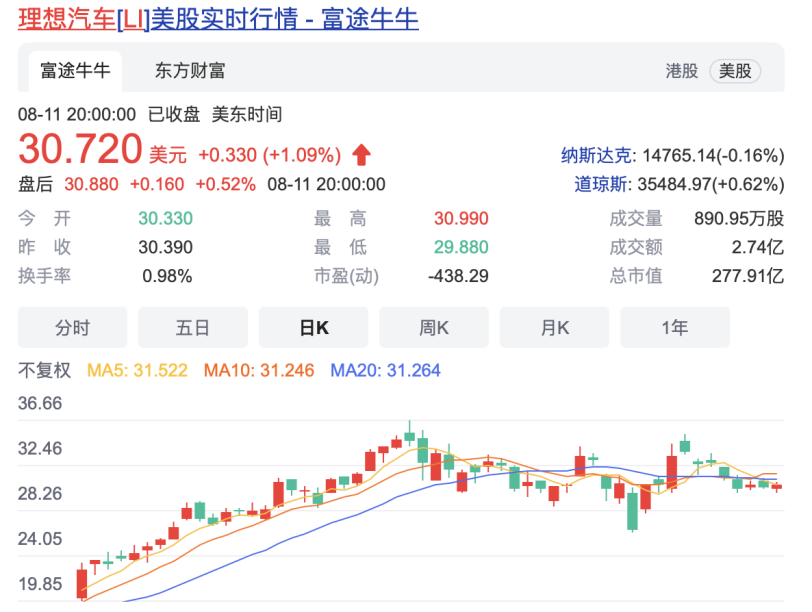
Task: Select the 美股 market toggle
Action: (736, 71)
